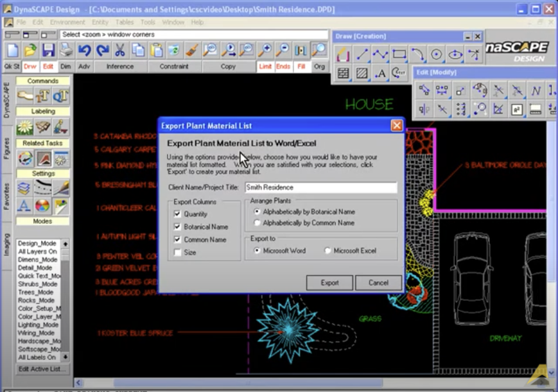The width and height of the screenshot is (558, 392).
Task: Click the New file icon
Action: (13, 50)
